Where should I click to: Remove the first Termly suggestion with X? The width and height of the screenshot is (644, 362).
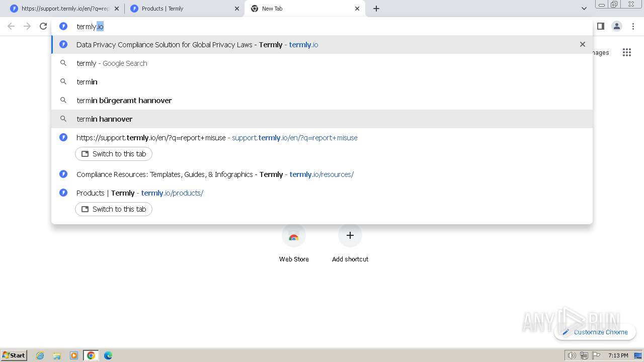[582, 44]
